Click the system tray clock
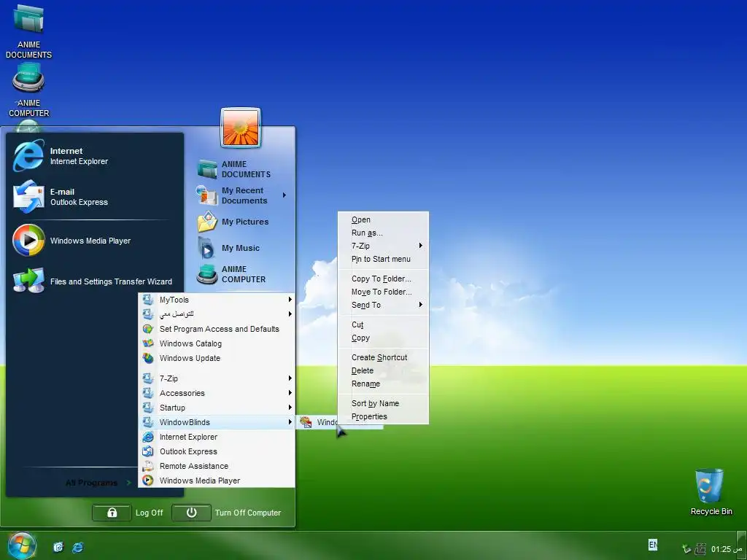Image resolution: width=747 pixels, height=560 pixels. coord(727,549)
